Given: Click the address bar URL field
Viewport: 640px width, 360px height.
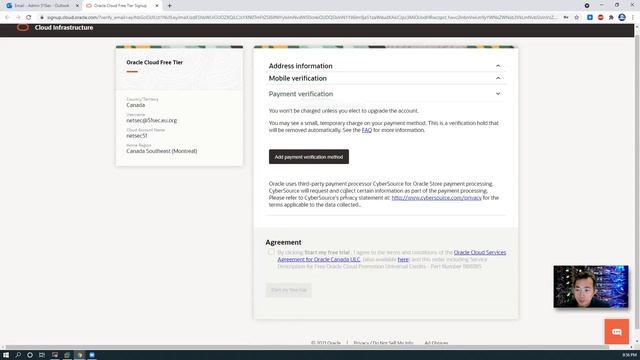Looking at the screenshot, I should tap(301, 17).
